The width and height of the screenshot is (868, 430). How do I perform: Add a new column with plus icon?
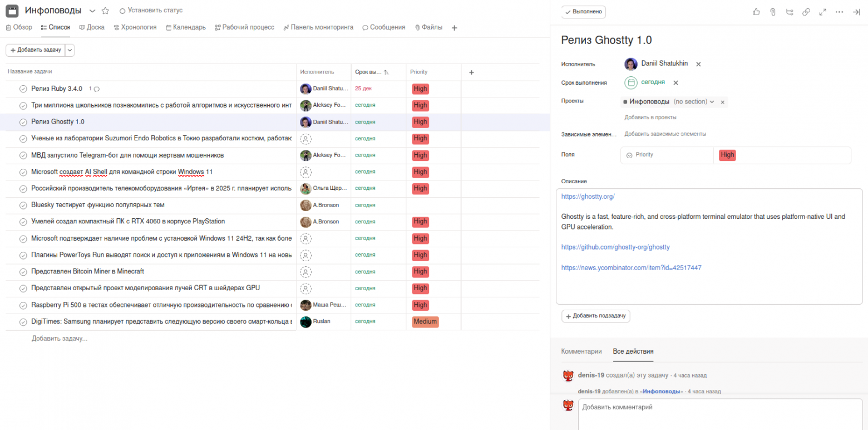[x=471, y=72]
